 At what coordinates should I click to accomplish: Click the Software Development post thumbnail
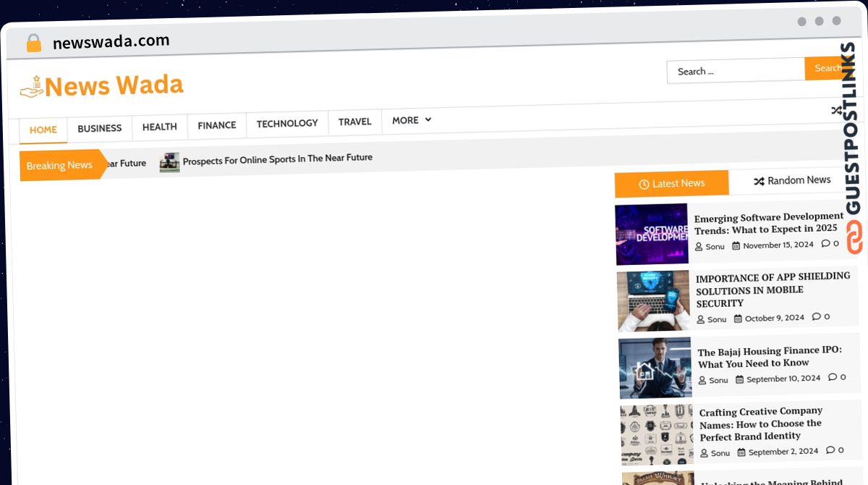point(652,234)
